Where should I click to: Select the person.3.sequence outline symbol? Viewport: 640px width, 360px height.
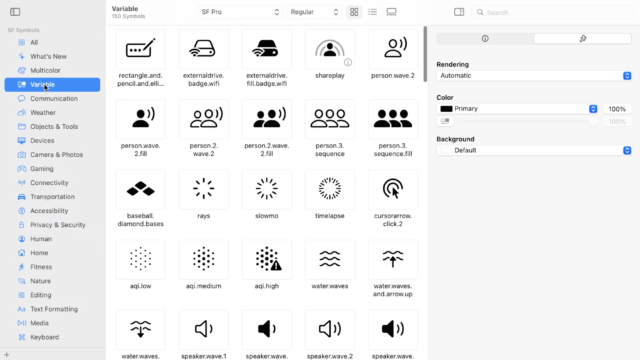pos(329,119)
